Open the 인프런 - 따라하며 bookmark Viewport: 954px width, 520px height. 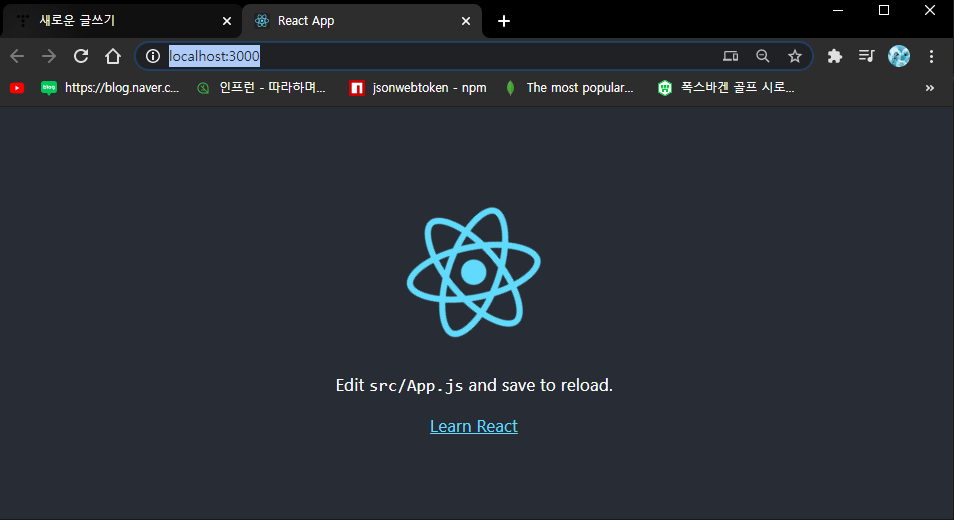262,88
